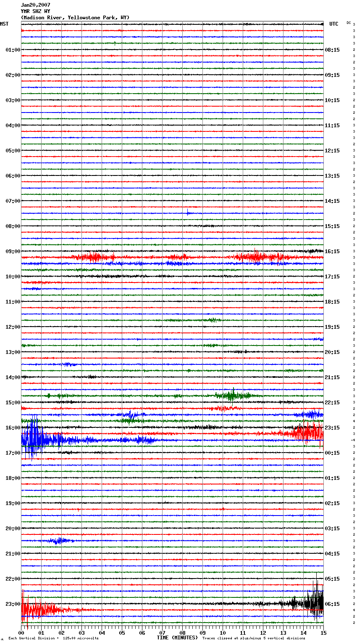Select the 04:00 MST time label
Image resolution: width=357 pixels, height=644 pixels.
point(13,126)
